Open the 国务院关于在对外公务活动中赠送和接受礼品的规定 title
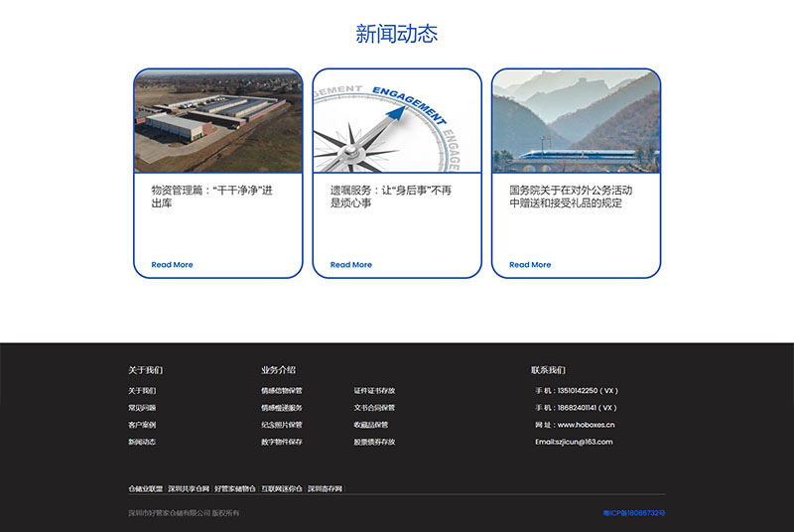This screenshot has width=794, height=532. (x=571, y=197)
